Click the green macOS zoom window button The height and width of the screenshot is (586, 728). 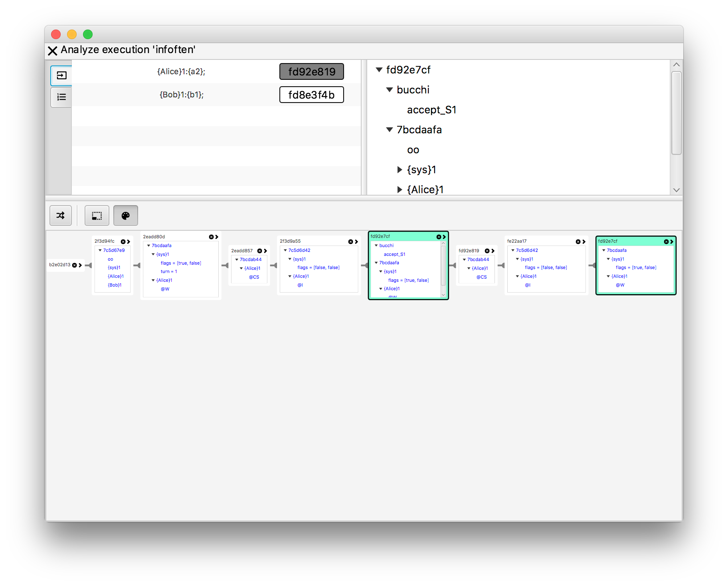[x=88, y=34]
